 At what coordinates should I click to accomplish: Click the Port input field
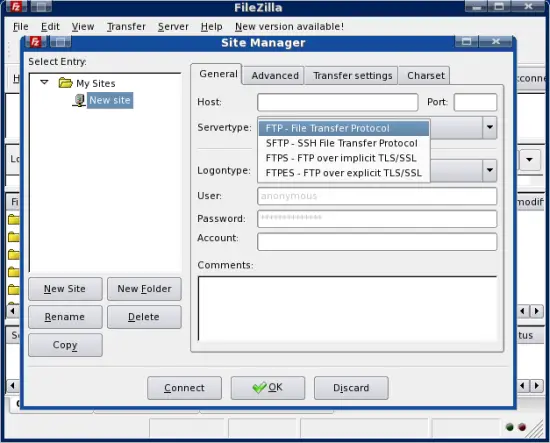pyautogui.click(x=475, y=102)
